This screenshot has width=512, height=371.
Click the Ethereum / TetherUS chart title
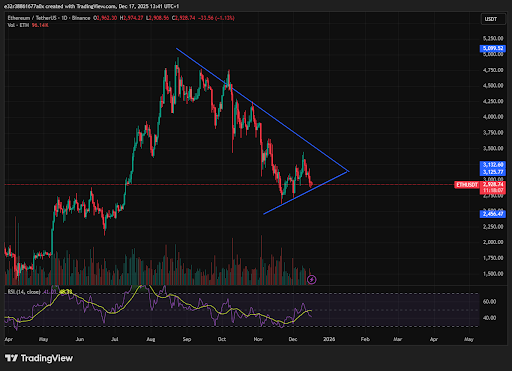[49, 18]
